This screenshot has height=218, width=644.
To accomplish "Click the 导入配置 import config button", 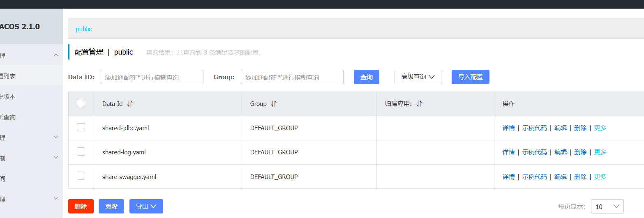I will (x=471, y=77).
